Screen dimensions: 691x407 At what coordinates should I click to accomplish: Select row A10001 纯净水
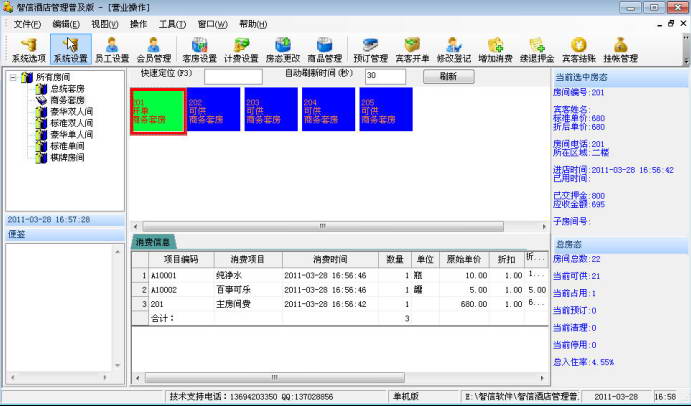[340, 276]
